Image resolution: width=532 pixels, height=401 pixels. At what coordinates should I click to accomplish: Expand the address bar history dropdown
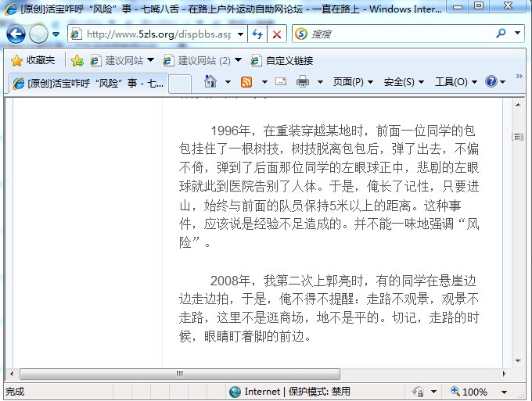(x=240, y=34)
